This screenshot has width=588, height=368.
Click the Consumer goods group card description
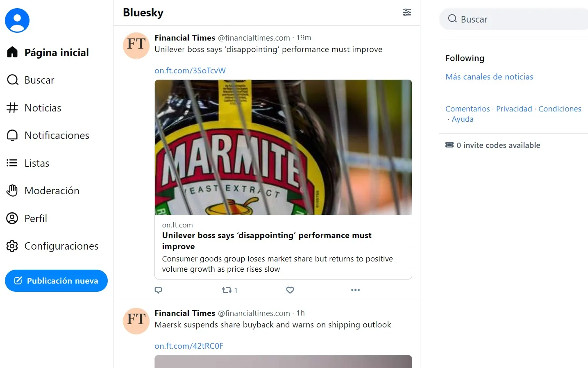point(277,264)
